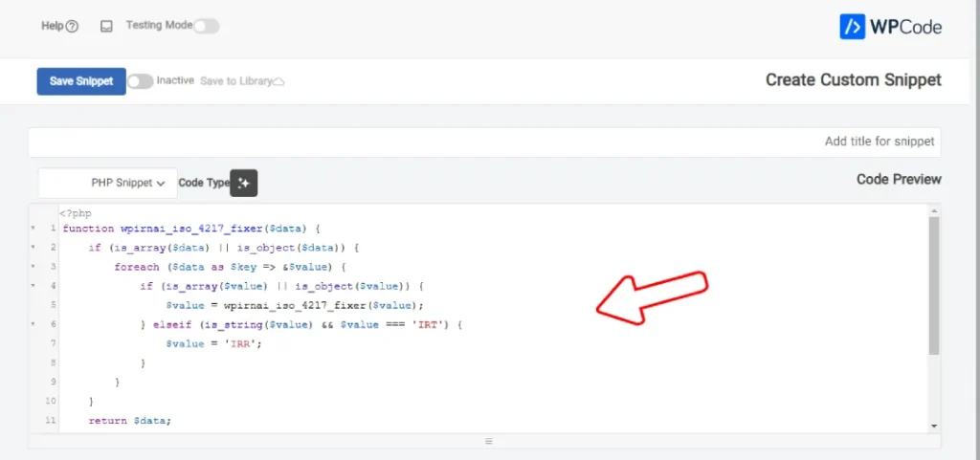Click the Help question mark icon

(72, 27)
